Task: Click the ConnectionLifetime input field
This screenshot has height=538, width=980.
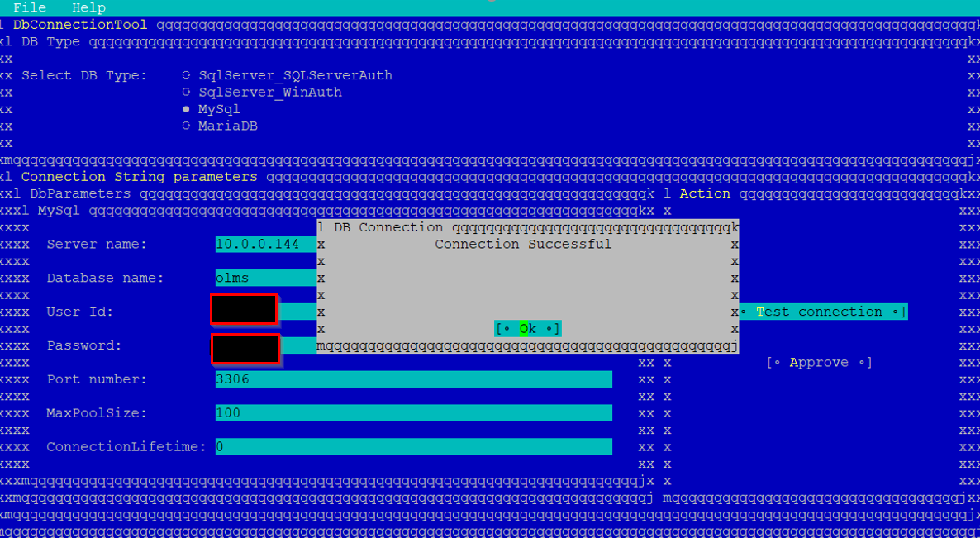Action: (x=413, y=447)
